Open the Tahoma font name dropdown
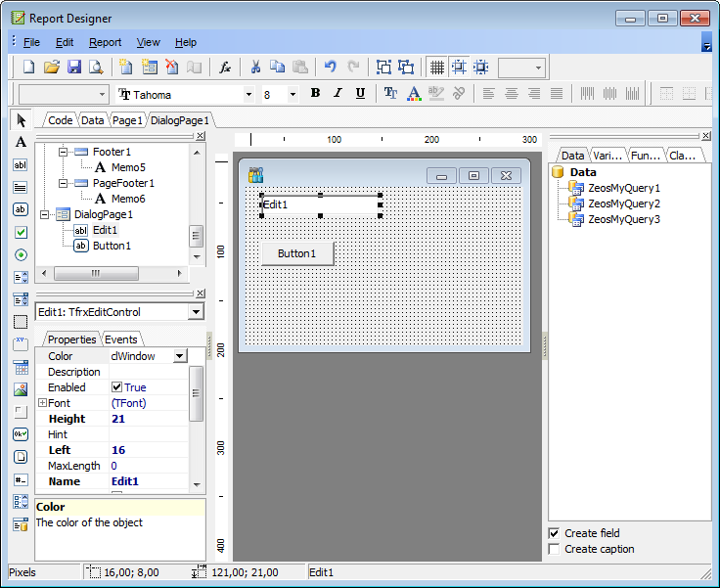Screen dimensions: 720x588 (248, 95)
